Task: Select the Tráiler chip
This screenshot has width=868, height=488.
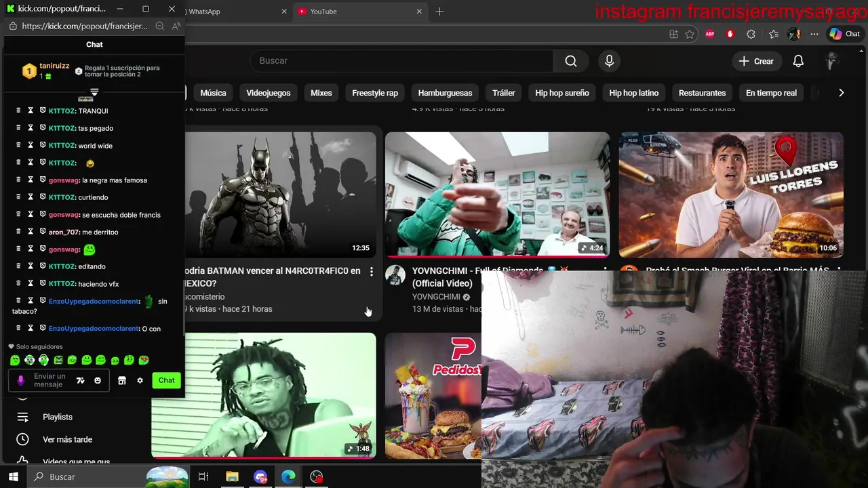Action: pyautogui.click(x=504, y=93)
